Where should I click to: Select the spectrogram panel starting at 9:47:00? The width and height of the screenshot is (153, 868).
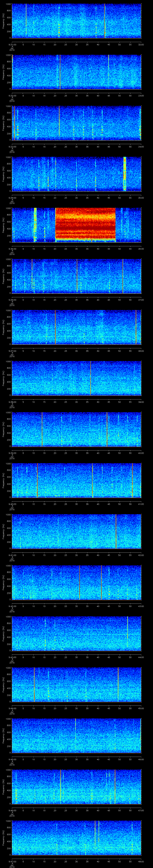[77, 838]
